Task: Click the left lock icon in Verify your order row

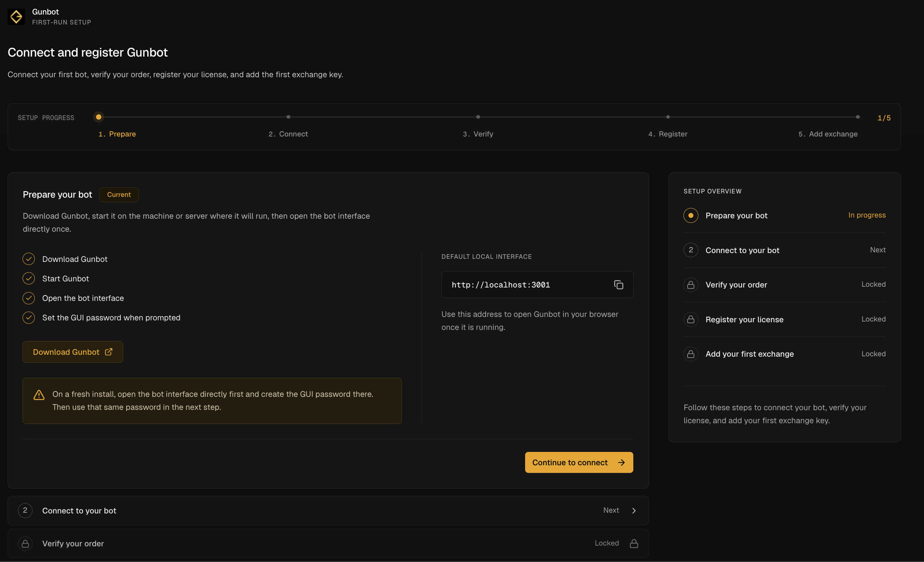Action: [x=25, y=543]
